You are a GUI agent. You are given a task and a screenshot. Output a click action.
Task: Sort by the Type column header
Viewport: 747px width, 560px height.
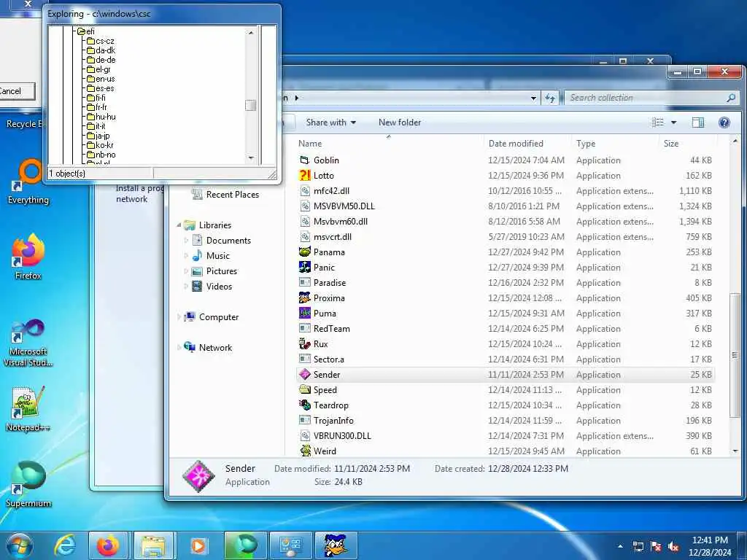pos(616,144)
